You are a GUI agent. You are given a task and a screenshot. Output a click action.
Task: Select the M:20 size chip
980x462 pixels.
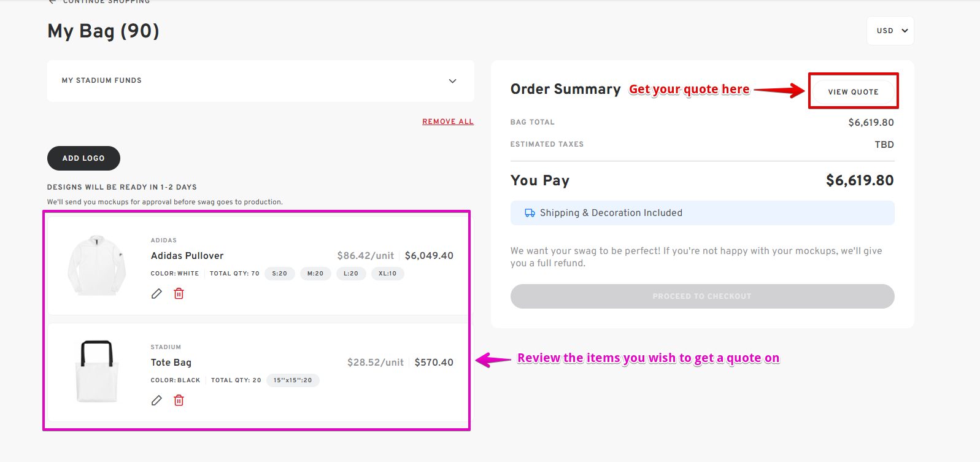(315, 274)
